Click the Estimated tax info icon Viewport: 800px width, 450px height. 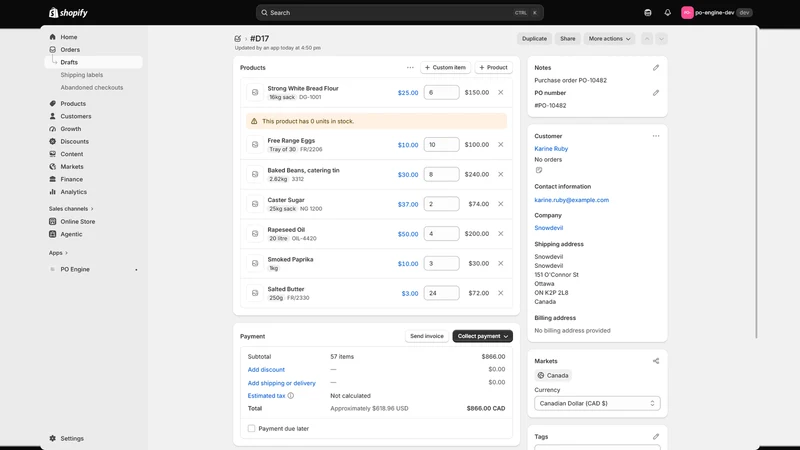291,395
